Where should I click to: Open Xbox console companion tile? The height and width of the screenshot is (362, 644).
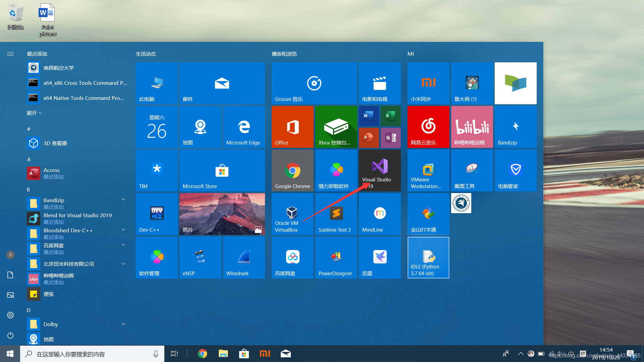tap(336, 127)
